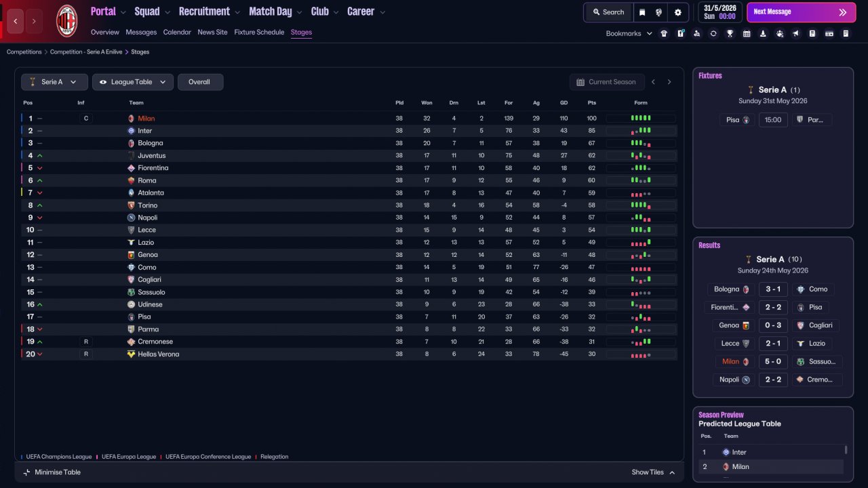
Task: Click Juventus badge in league table
Action: point(131,156)
